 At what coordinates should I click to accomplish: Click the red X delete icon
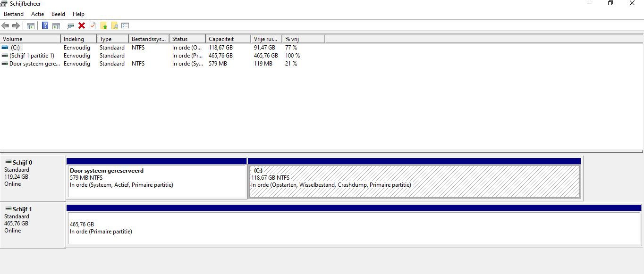(82, 25)
